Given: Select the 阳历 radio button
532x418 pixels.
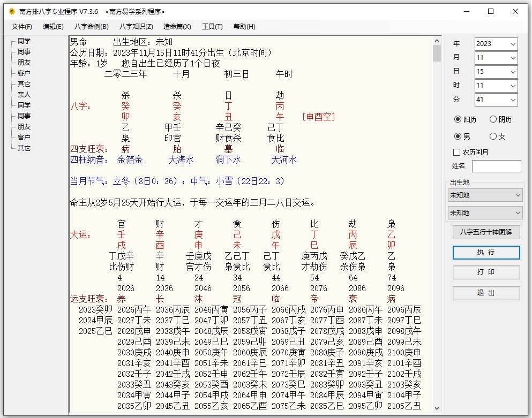Looking at the screenshot, I should (x=458, y=119).
